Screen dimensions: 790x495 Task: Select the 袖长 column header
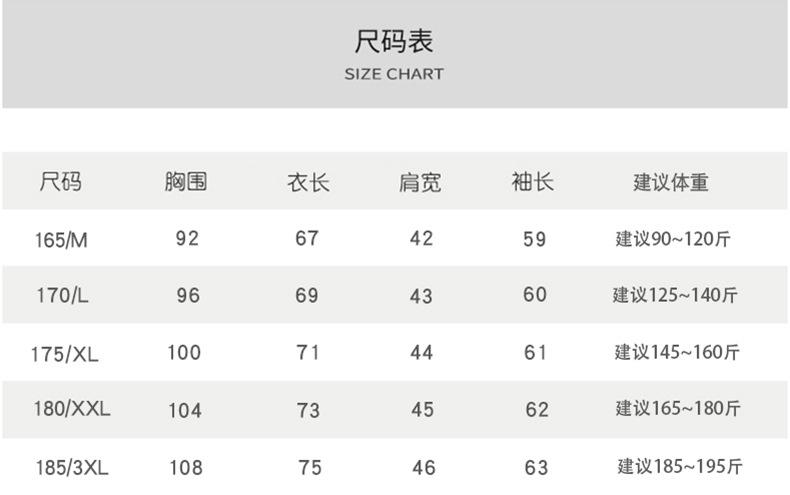[532, 182]
